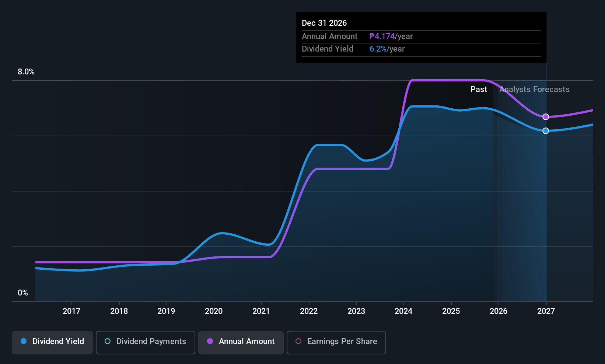Select the purple marker on the forecast line
The image size is (605, 364).
coord(546,117)
